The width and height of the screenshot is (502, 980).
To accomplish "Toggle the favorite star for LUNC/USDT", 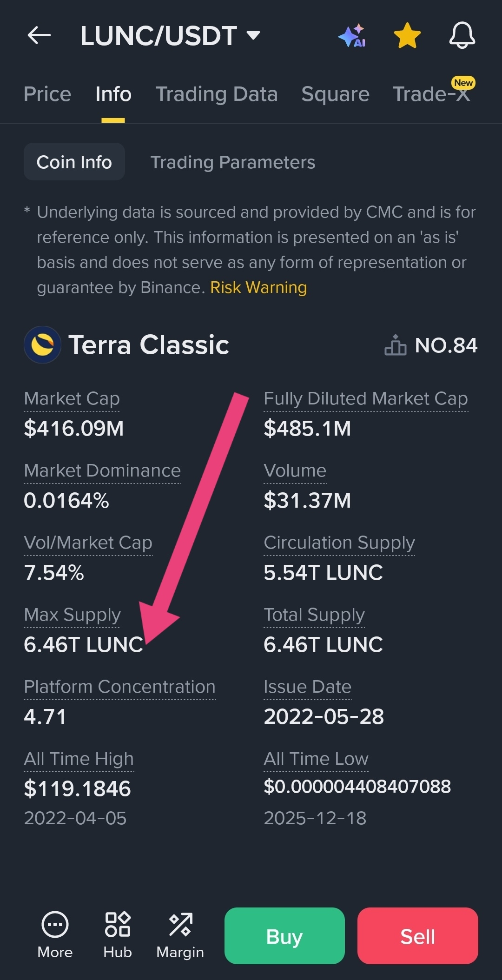I will click(407, 35).
